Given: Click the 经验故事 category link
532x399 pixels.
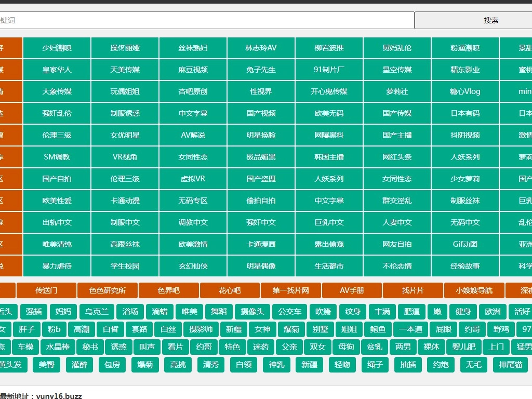Looking at the screenshot, I should (x=465, y=266).
